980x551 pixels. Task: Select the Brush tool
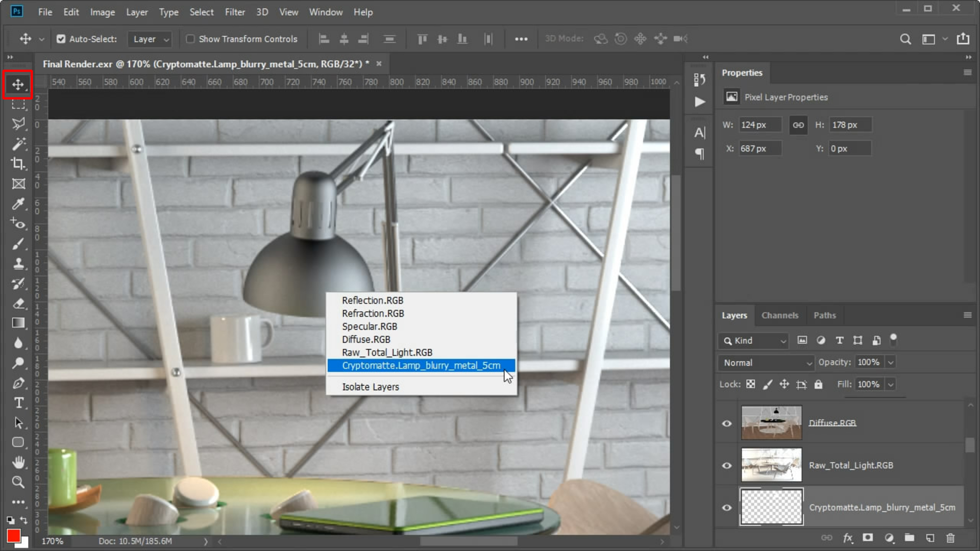18,243
